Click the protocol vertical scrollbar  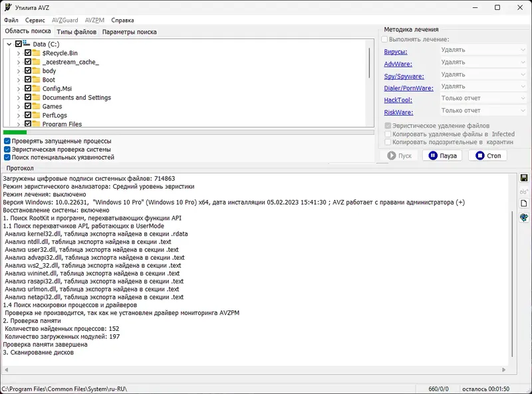[512, 284]
